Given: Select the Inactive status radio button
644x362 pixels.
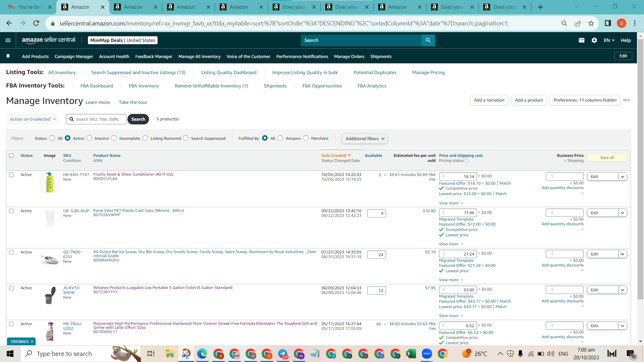Looking at the screenshot, I should tap(89, 138).
